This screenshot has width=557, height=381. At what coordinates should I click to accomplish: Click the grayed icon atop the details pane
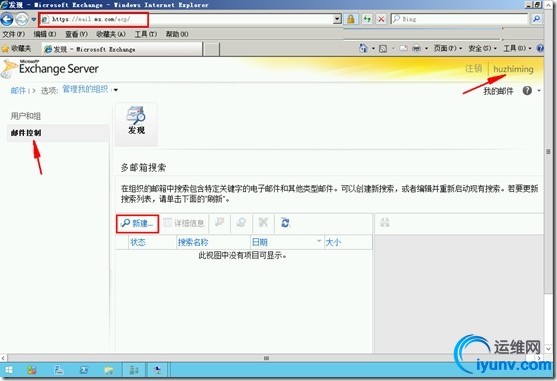pos(385,223)
